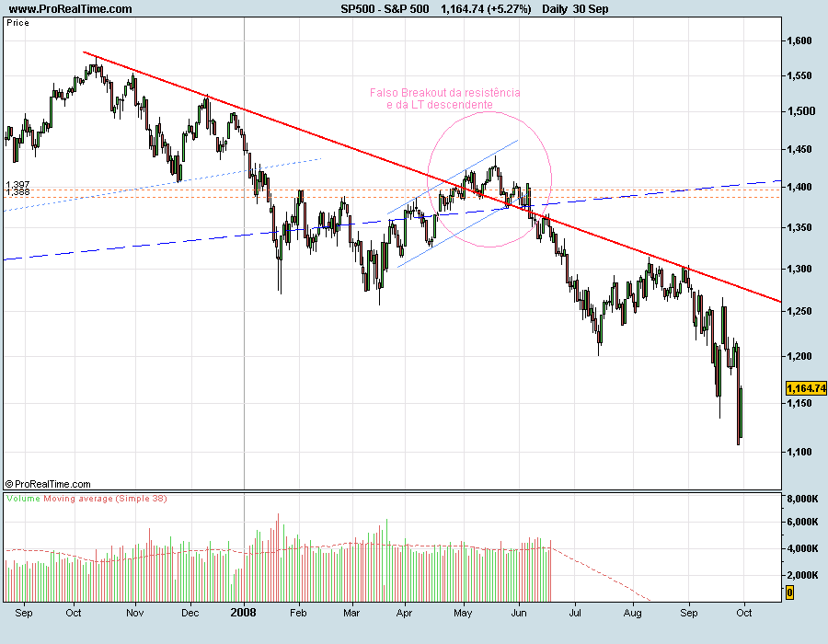Click the Price panel label
This screenshot has width=828, height=644.
point(17,23)
